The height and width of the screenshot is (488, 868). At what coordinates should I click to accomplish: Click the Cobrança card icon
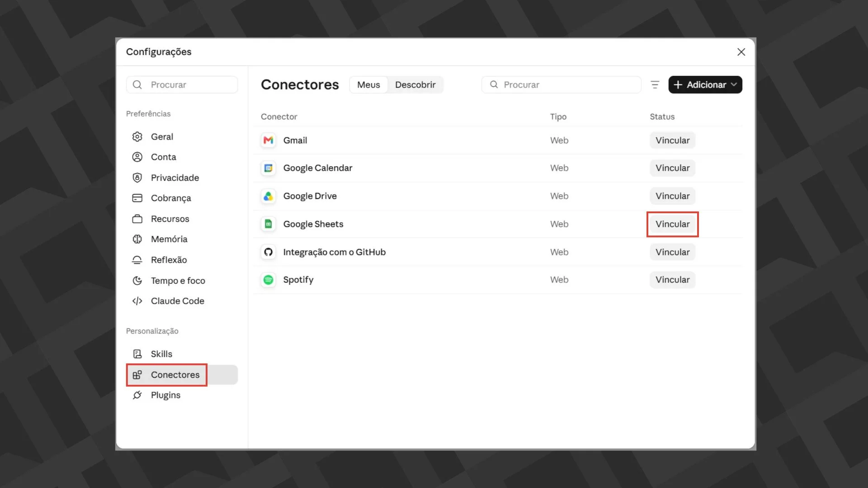137,198
